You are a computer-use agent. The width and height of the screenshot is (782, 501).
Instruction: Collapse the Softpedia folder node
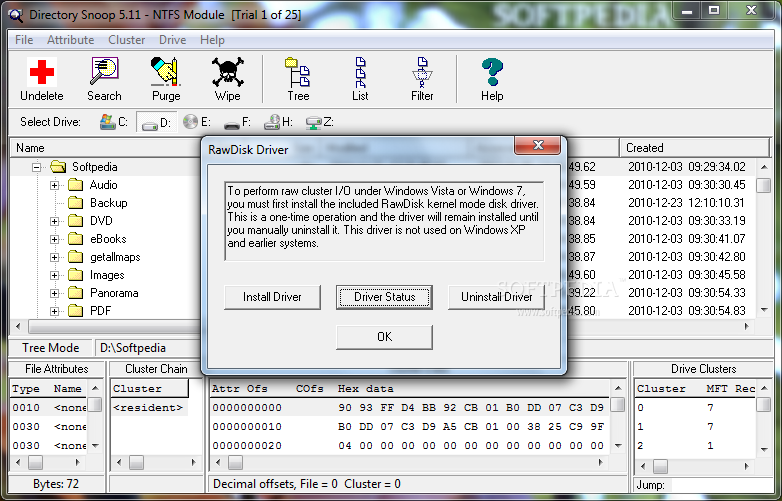coord(36,167)
